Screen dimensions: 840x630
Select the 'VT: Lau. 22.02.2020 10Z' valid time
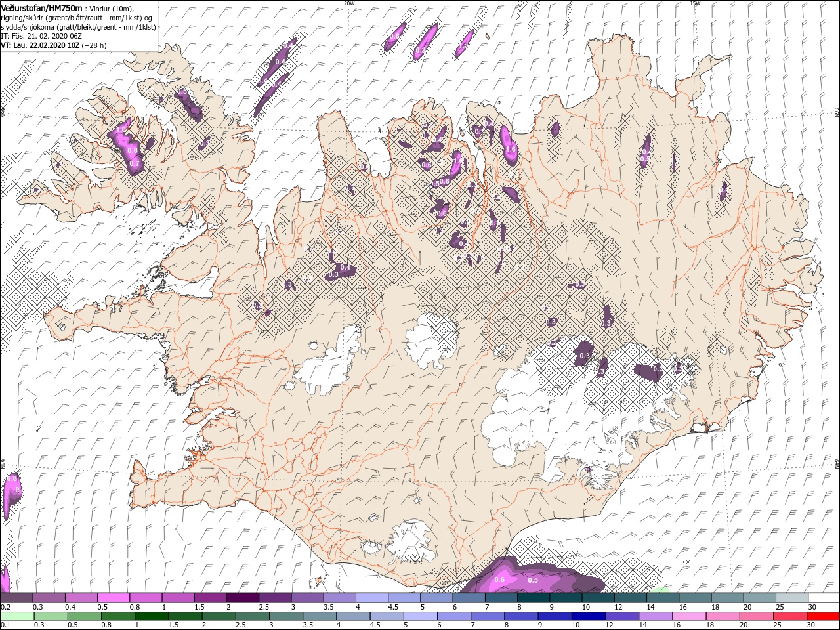tap(41, 45)
